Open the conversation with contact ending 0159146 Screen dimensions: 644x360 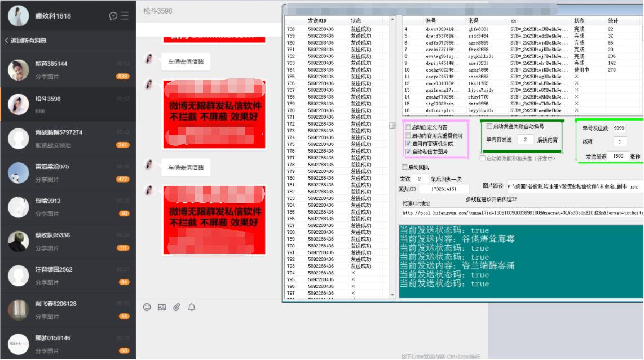coord(68,344)
